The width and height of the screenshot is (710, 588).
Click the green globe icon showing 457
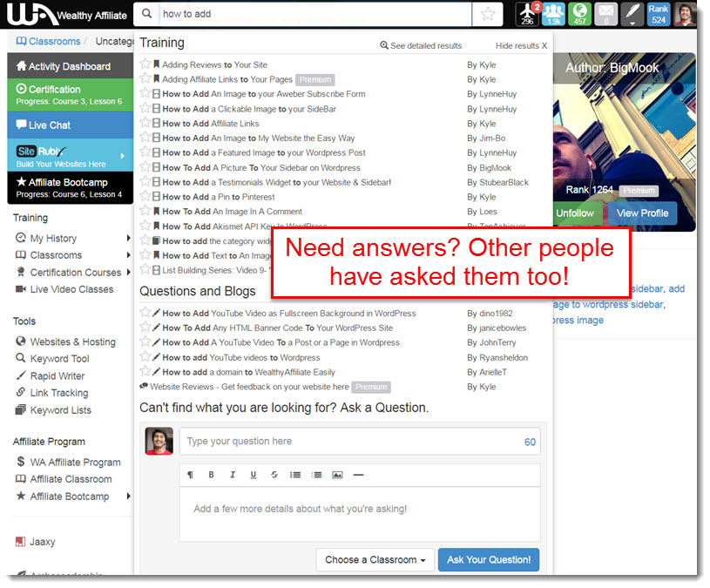coord(580,14)
